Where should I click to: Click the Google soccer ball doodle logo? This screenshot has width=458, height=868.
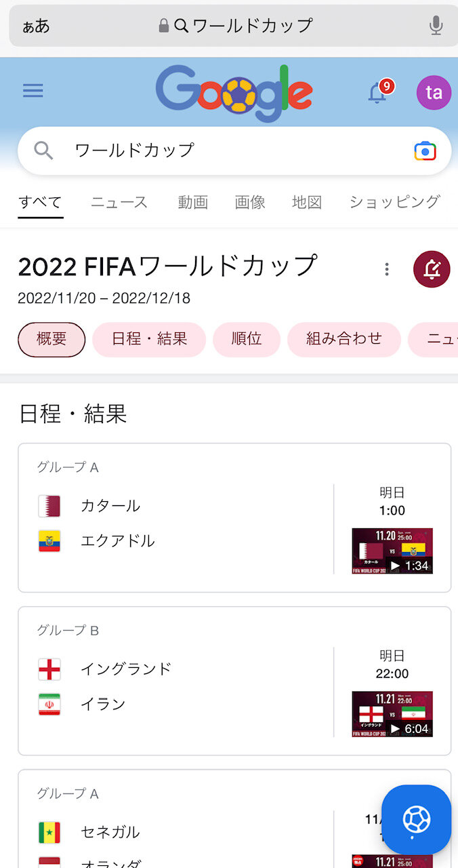click(234, 92)
